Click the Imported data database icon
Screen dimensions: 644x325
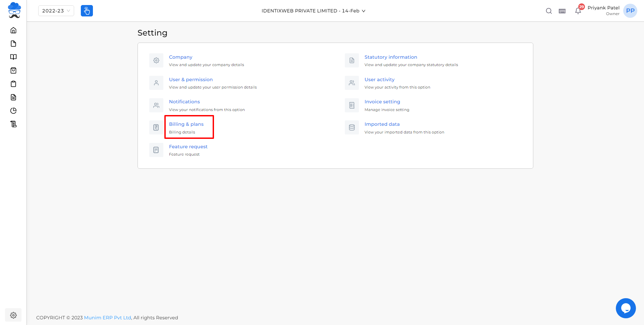click(x=352, y=127)
